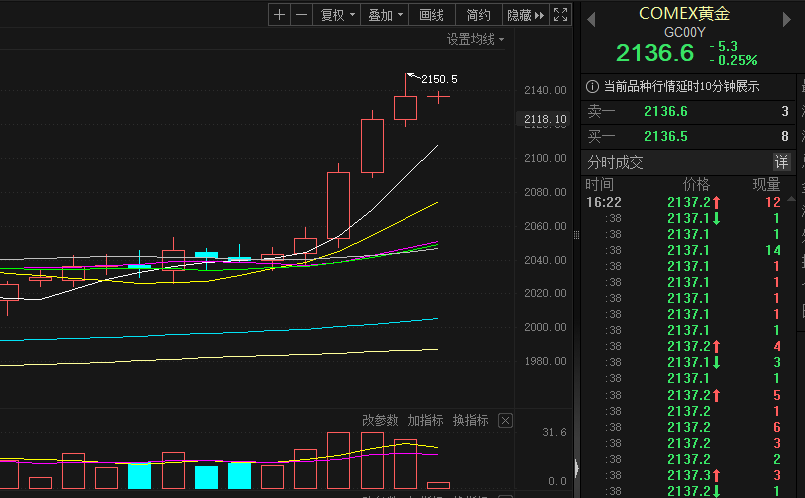The image size is (805, 498).
Task: Open the 复权 dropdown
Action: (x=336, y=15)
